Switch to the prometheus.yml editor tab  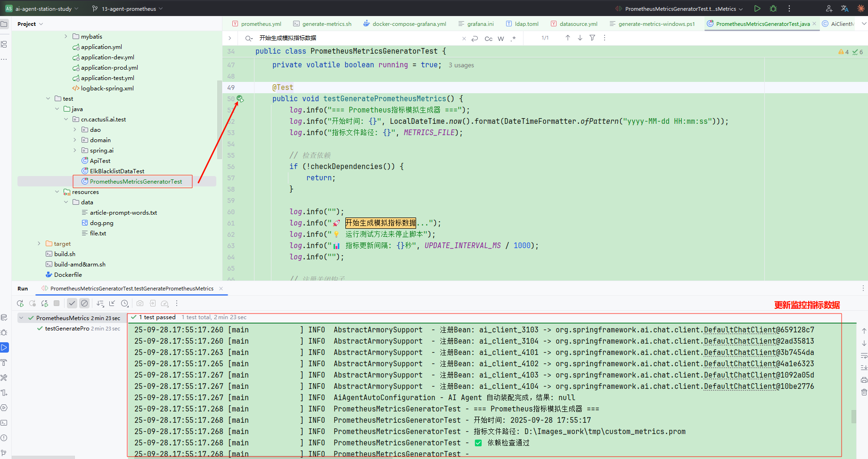coord(261,24)
